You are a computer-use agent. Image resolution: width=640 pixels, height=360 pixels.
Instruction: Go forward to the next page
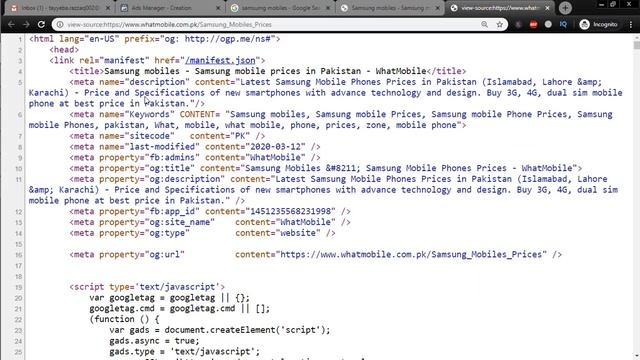pos(26,24)
